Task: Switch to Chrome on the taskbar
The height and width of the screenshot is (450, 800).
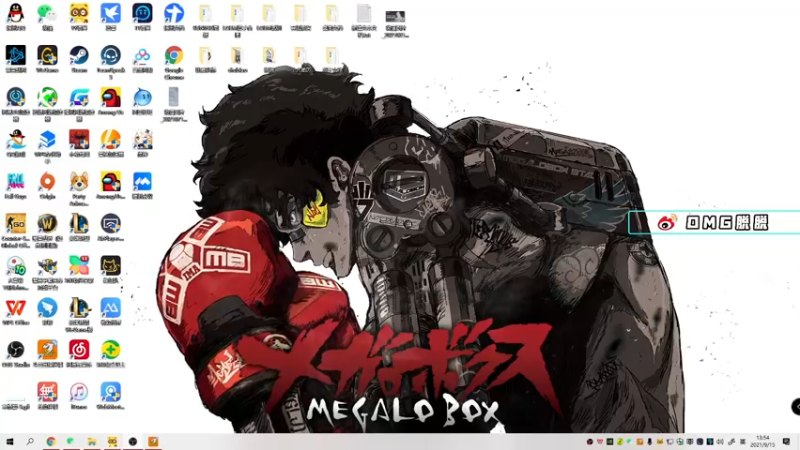Action: click(x=51, y=441)
